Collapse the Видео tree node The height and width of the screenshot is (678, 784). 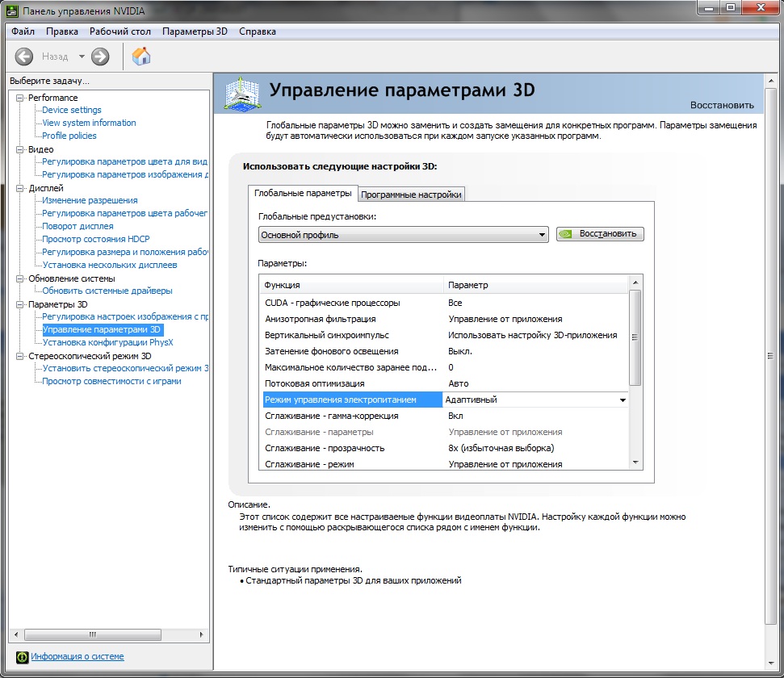pos(20,149)
